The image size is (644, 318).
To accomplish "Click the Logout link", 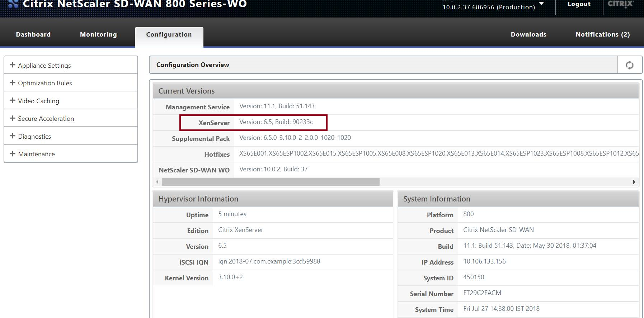I will [579, 4].
